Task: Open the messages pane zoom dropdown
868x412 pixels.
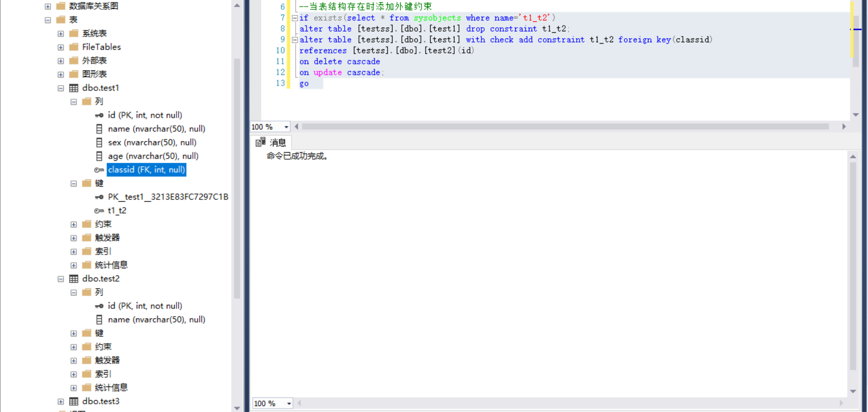Action: click(289, 403)
